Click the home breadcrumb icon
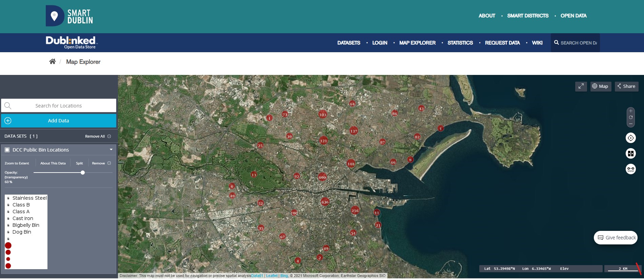Screen dimensions: 644x279 pos(52,62)
